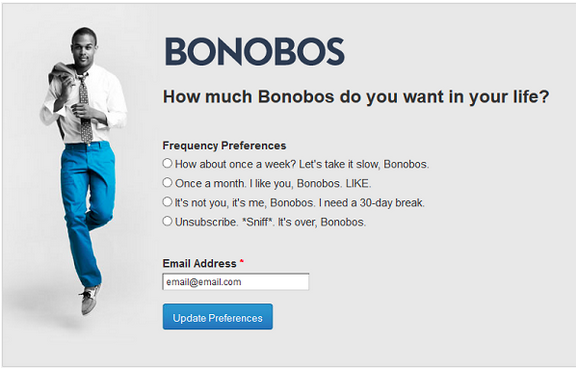Click the Email Address field label
581x374 pixels.
(199, 264)
